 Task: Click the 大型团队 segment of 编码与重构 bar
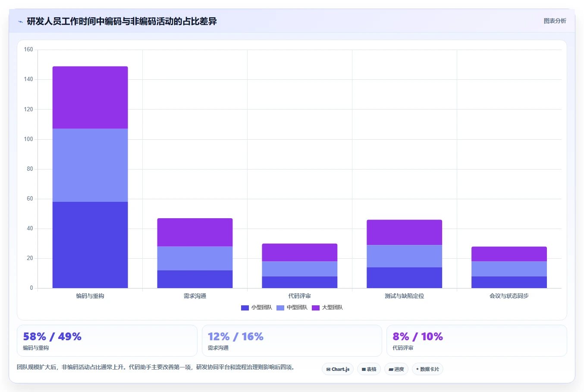tap(90, 97)
